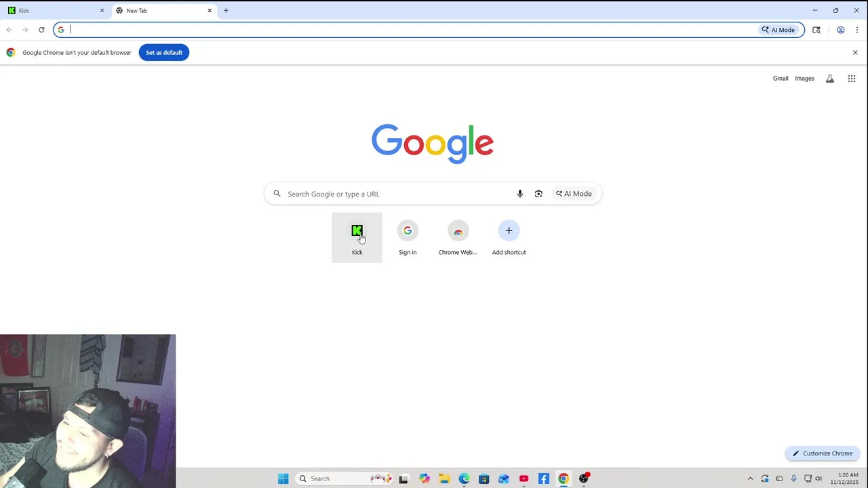Set Chrome as default browser
868x488 pixels.
coord(164,52)
